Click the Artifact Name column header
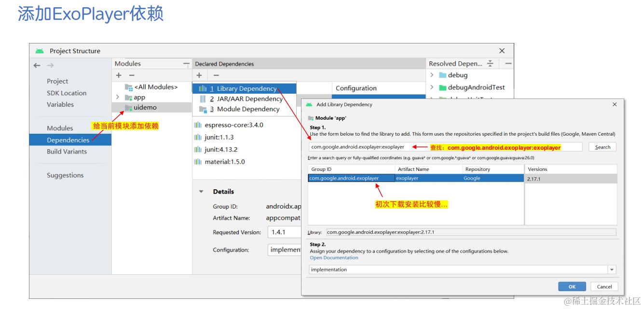The width and height of the screenshot is (644, 309). point(428,169)
